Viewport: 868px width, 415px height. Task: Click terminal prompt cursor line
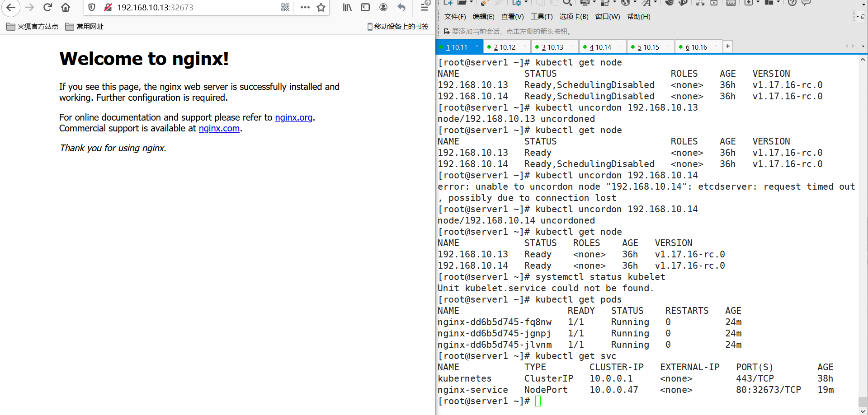pos(489,401)
